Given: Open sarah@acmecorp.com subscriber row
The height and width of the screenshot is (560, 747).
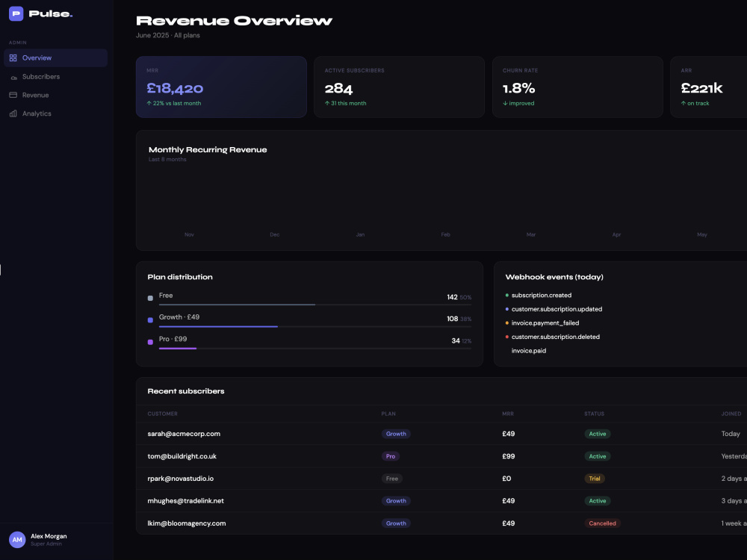Looking at the screenshot, I should click(441, 434).
